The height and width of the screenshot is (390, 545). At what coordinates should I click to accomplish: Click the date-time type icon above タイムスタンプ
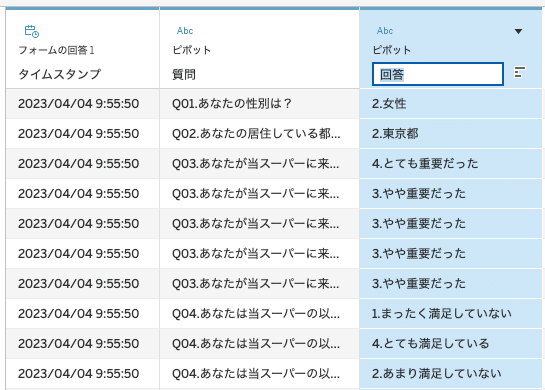tap(32, 31)
